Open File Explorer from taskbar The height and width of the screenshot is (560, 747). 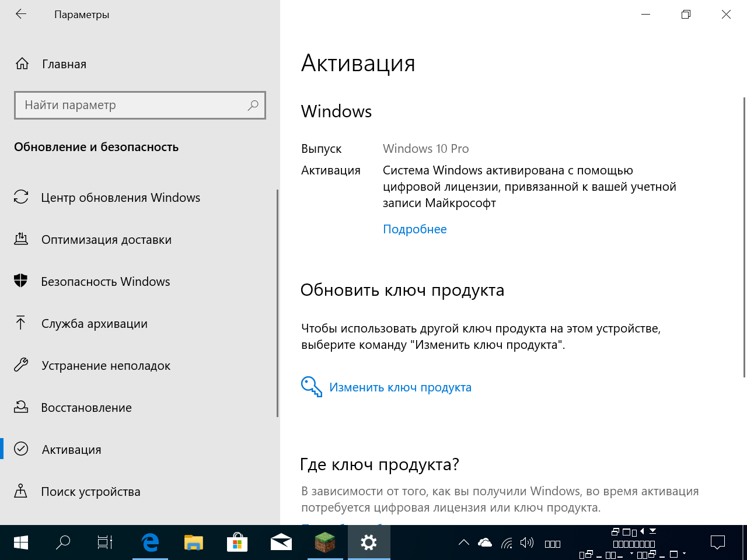coord(194,542)
